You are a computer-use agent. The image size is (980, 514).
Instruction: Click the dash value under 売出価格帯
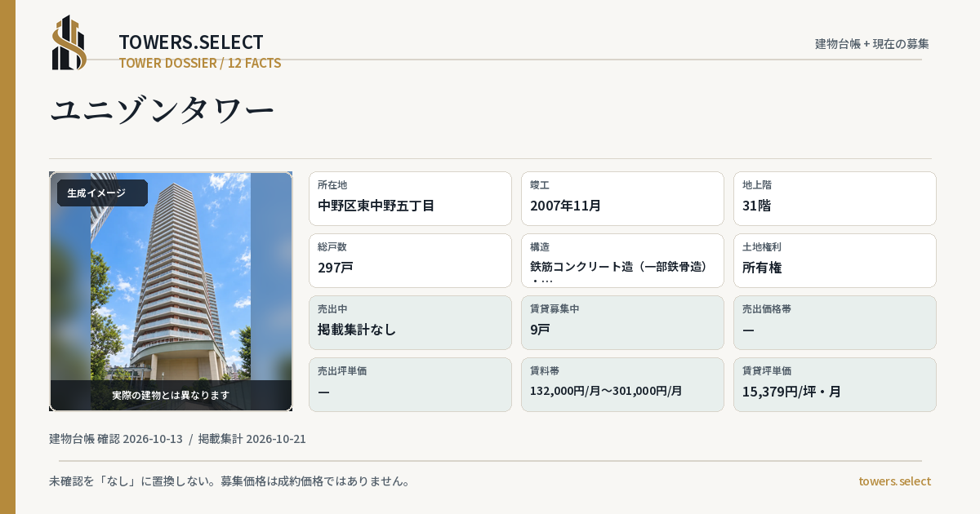748,330
